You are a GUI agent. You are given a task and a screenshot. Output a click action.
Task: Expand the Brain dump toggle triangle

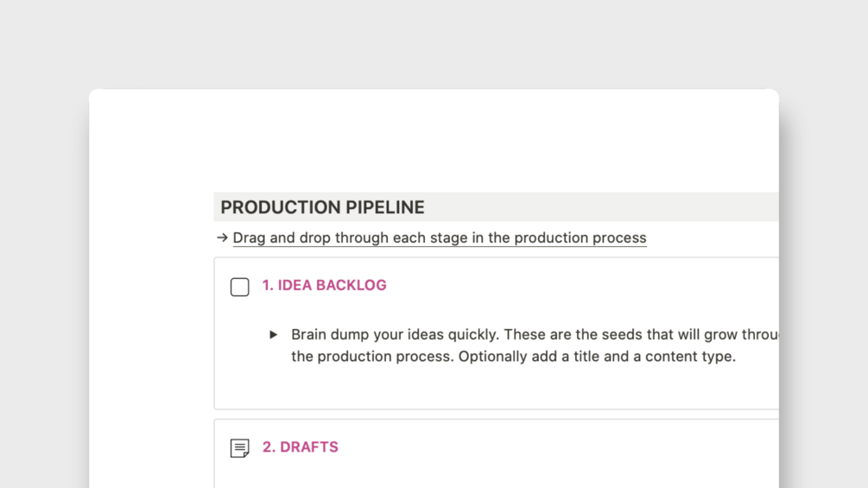coord(273,335)
